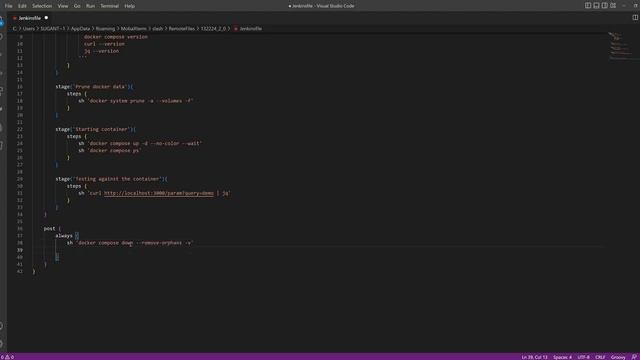Screen dimensions: 640x360
Task: Click the 'Prune docker data' stage line
Action: [94, 87]
